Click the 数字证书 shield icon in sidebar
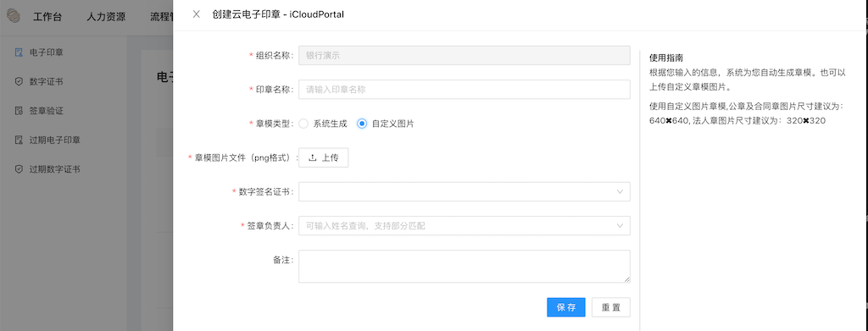This screenshot has width=868, height=331. (19, 82)
